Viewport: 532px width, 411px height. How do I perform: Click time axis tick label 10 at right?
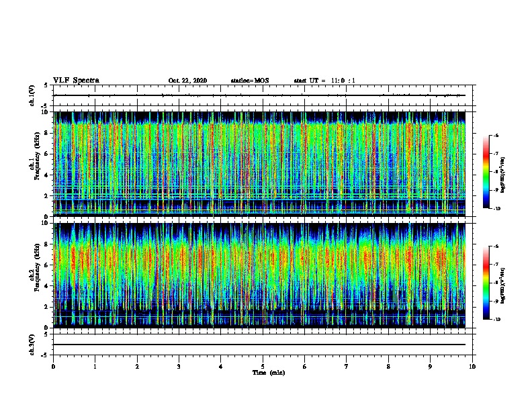pyautogui.click(x=472, y=367)
